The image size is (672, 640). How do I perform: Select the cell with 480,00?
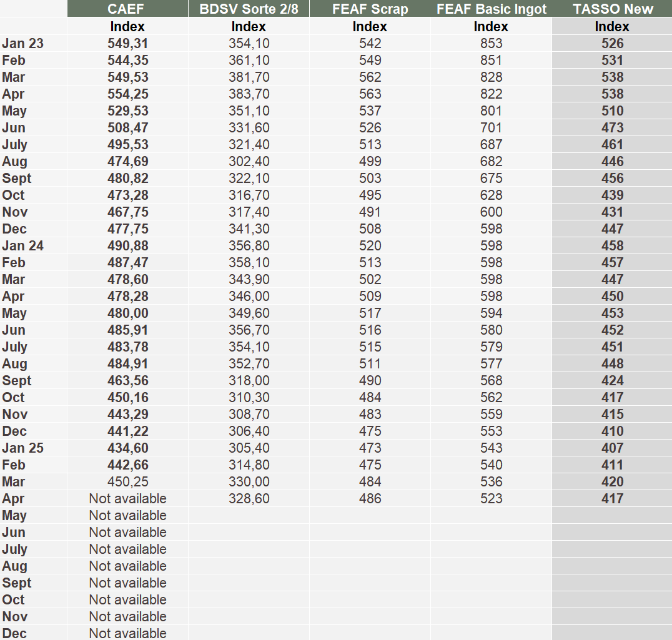[127, 313]
